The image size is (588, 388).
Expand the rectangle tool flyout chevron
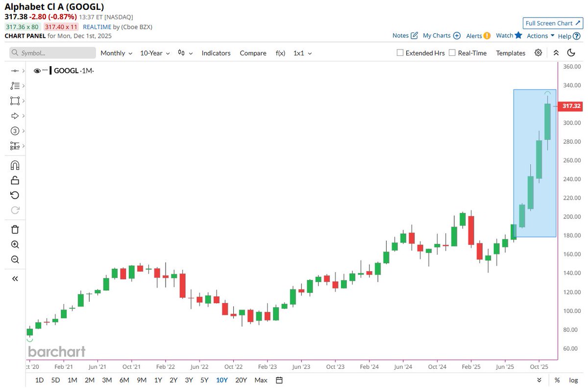point(23,101)
